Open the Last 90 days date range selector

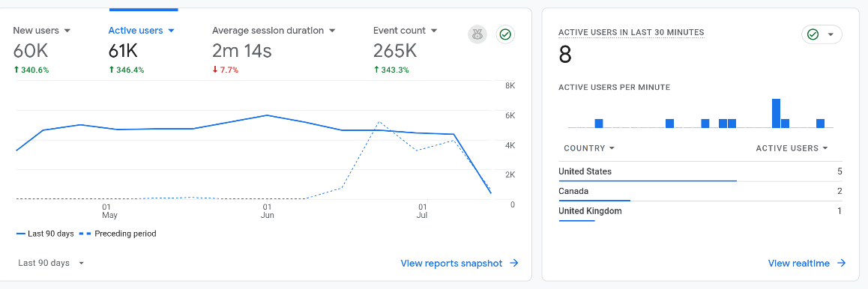click(51, 263)
